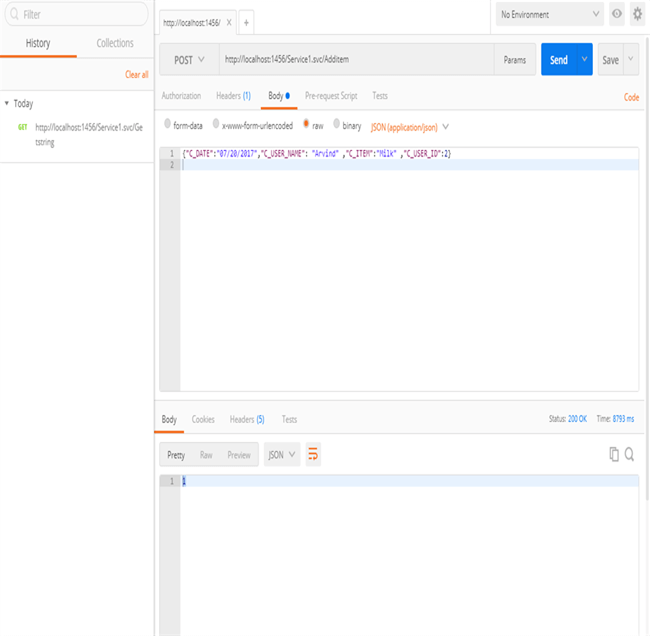Switch response view to Pretty
Viewport: 650px width, 636px height.
[x=176, y=455]
